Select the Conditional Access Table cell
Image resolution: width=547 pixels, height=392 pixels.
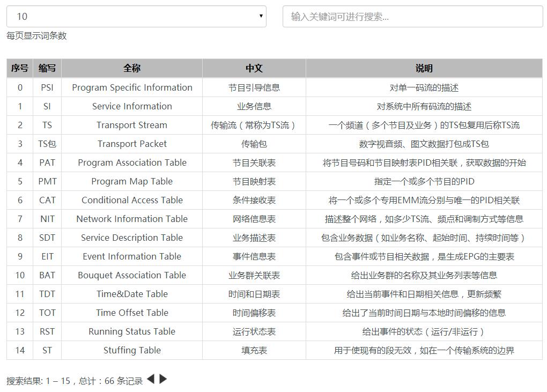click(x=132, y=200)
